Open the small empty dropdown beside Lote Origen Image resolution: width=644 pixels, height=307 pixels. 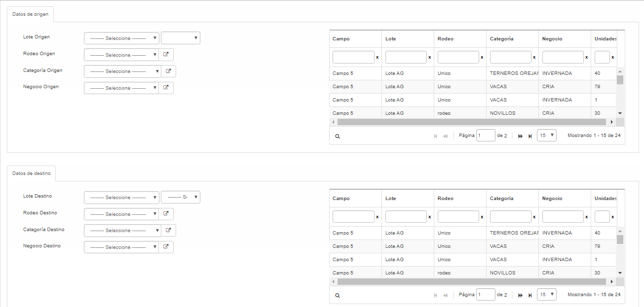(x=181, y=38)
